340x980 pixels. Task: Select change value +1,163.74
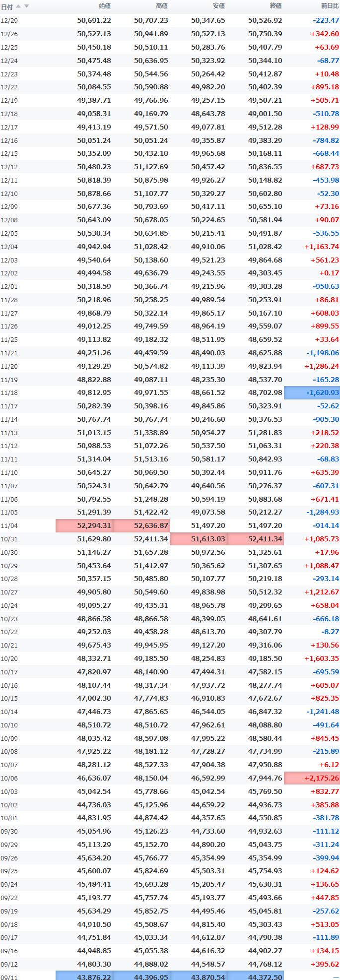coord(322,247)
